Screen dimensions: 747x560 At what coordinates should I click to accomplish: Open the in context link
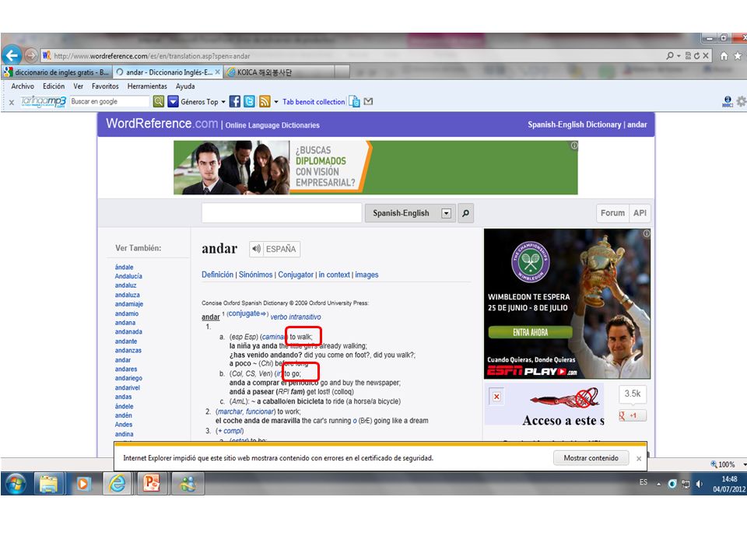coord(334,275)
